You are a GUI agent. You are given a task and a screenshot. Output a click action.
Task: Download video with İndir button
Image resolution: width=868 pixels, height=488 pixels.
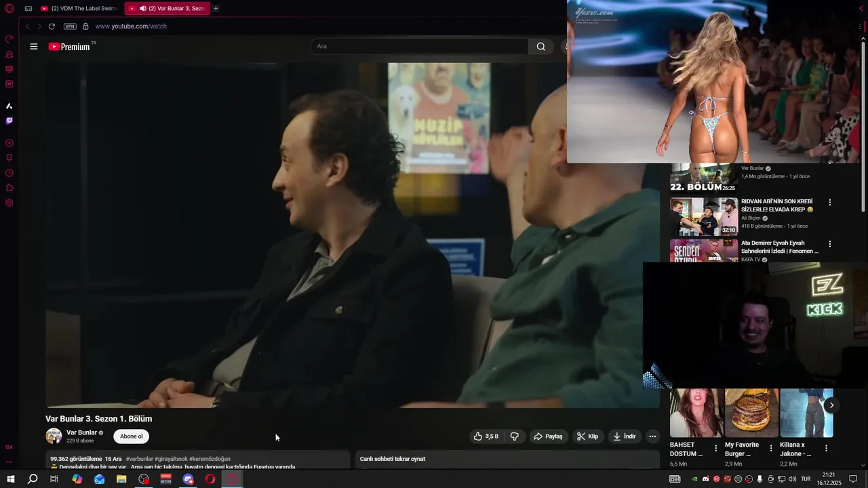tap(625, 436)
